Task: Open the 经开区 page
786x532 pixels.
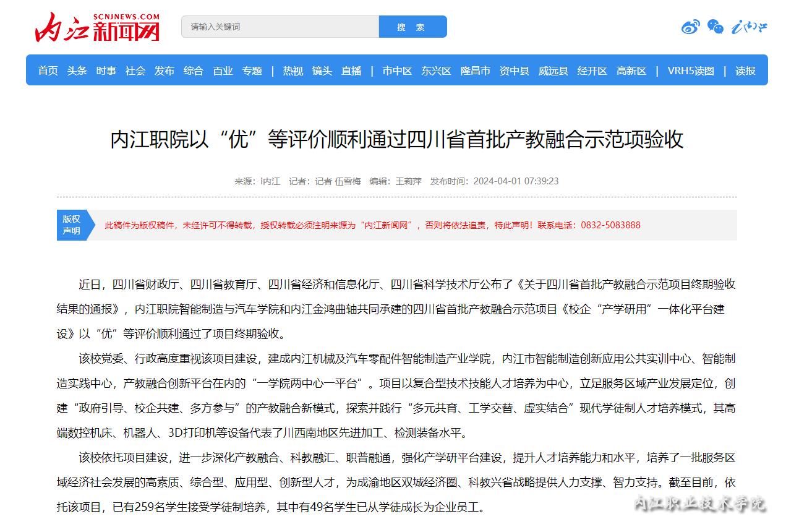Action: [x=592, y=71]
